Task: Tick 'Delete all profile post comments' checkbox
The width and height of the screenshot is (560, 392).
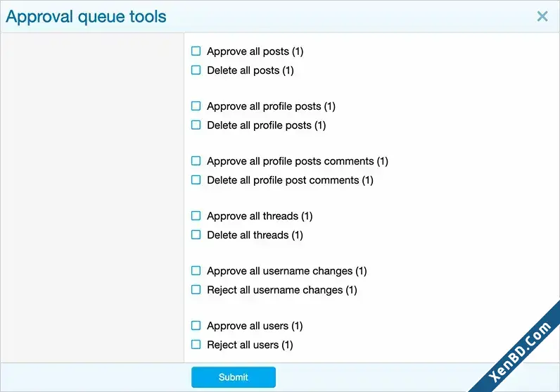Action: coord(196,179)
